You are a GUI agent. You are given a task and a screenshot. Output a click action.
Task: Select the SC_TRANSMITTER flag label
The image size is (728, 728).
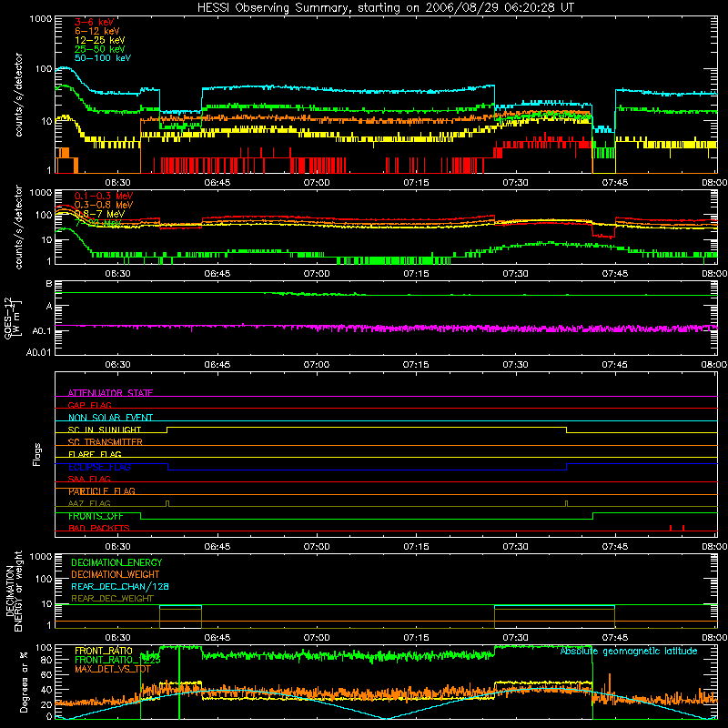tap(105, 442)
